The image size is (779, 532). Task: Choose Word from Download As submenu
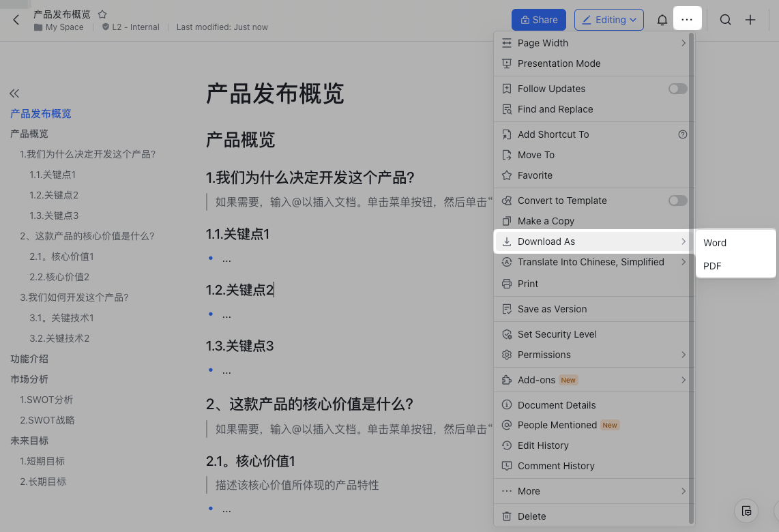714,242
